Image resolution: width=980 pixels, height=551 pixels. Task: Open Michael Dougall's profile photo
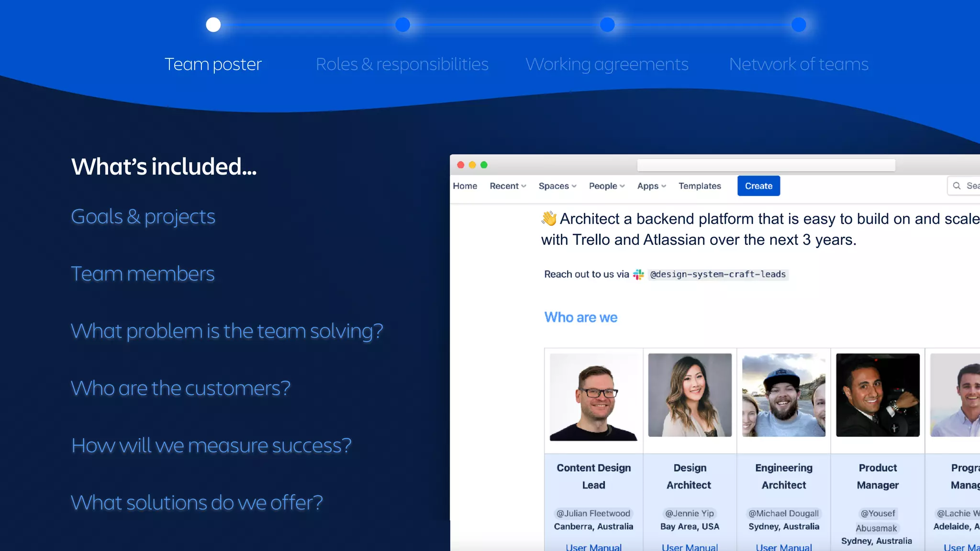click(x=783, y=395)
